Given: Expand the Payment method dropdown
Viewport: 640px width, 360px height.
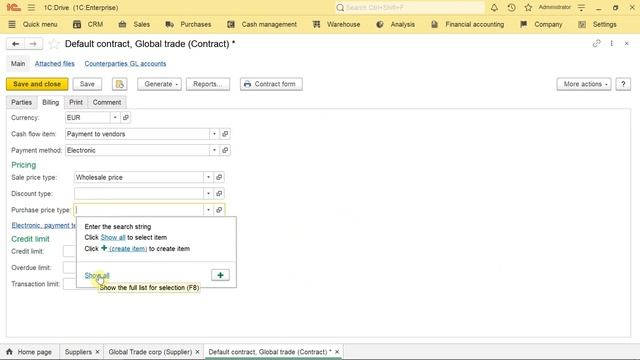Looking at the screenshot, I should pos(214,150).
